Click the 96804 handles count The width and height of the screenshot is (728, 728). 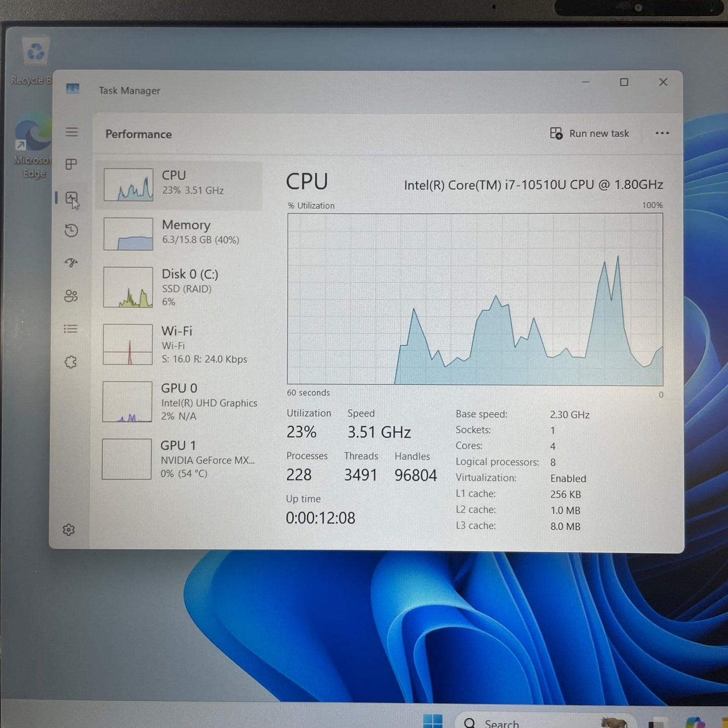[416, 476]
